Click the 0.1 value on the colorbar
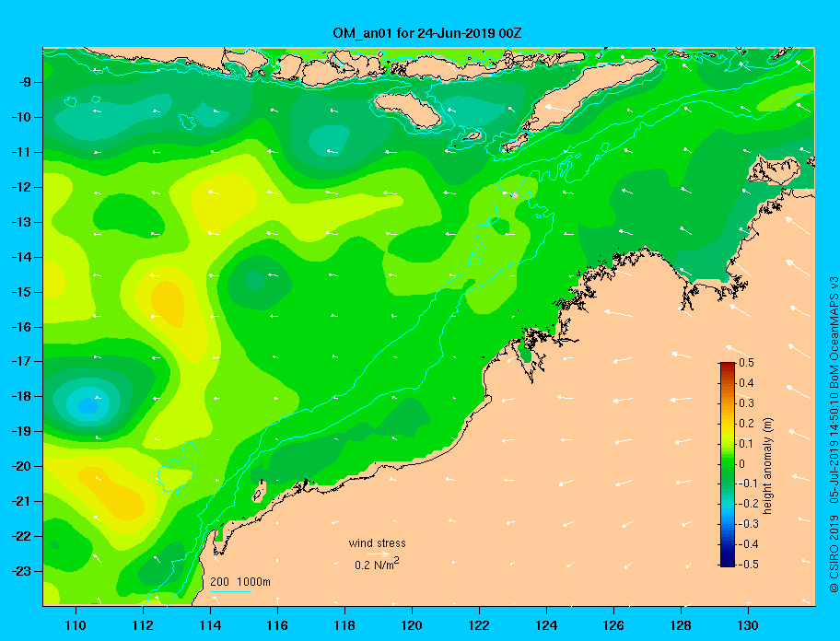The width and height of the screenshot is (840, 641). pos(747,443)
